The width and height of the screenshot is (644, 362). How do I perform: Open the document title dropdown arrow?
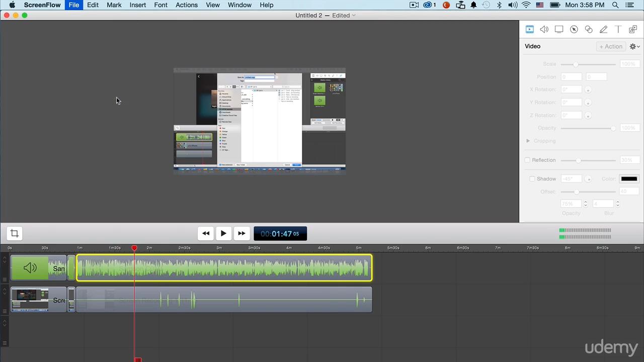(354, 16)
